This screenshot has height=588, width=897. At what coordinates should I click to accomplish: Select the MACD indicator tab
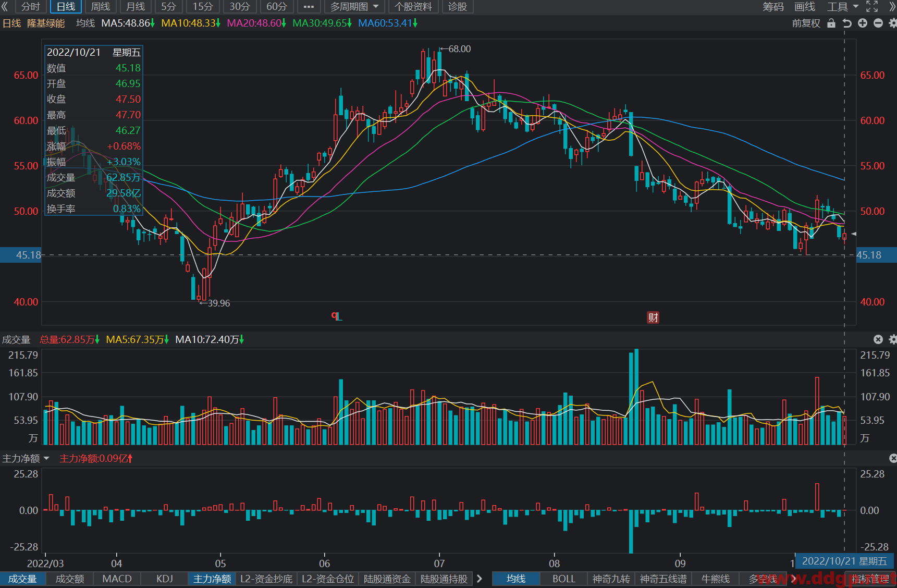117,579
